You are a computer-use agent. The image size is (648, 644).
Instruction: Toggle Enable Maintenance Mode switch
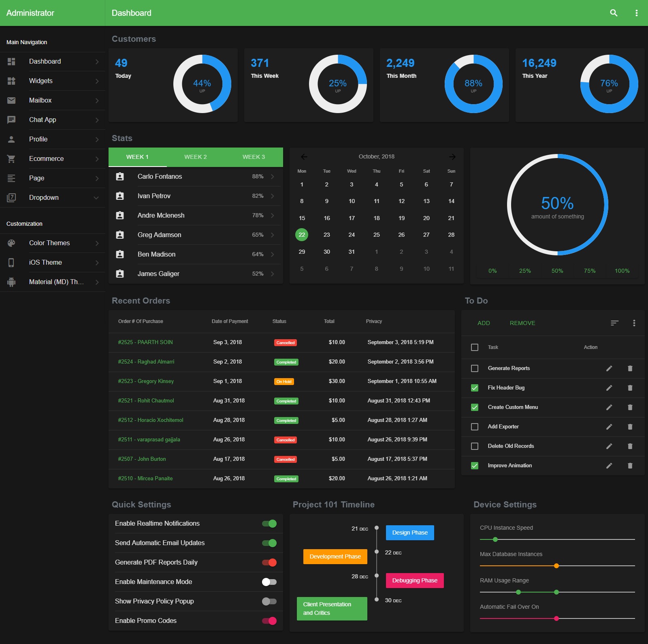[269, 582]
